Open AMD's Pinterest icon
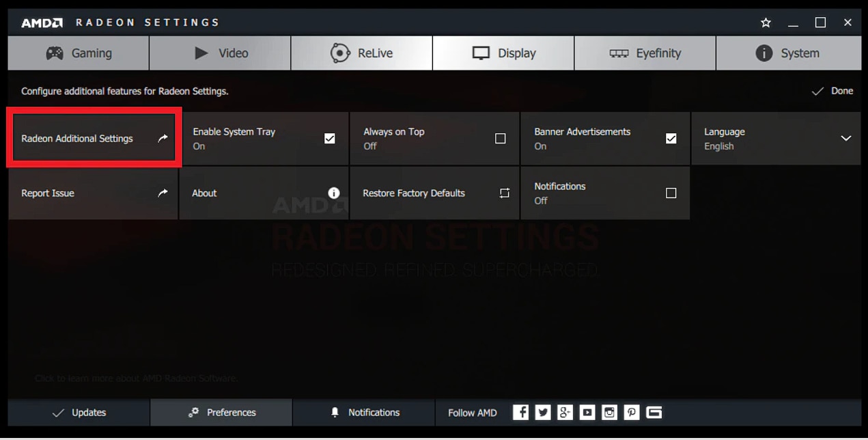This screenshot has width=868, height=440. [x=632, y=413]
